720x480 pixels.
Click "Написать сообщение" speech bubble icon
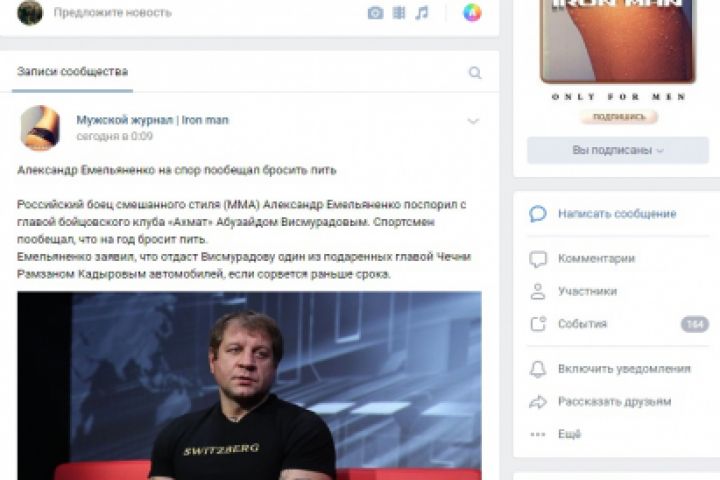tap(538, 214)
